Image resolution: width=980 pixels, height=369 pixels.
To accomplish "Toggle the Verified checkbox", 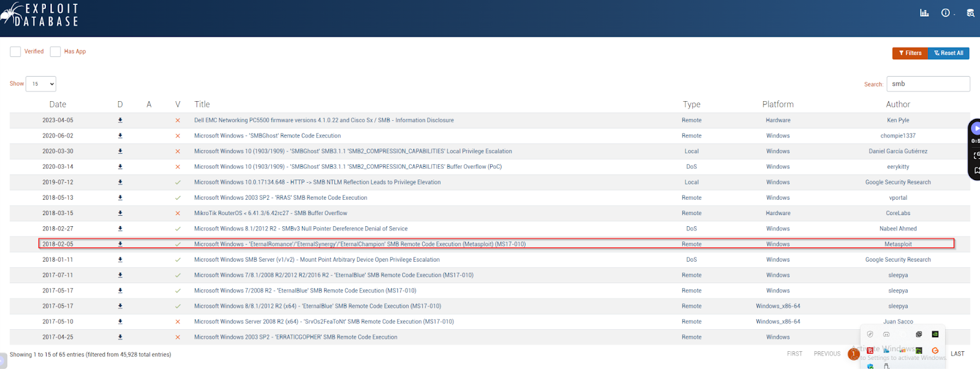I will [x=15, y=51].
